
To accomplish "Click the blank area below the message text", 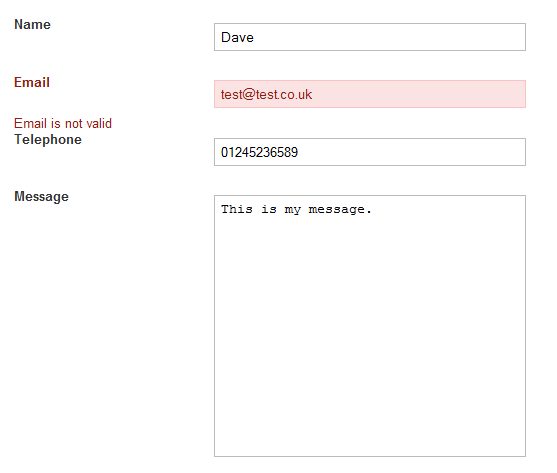I will pos(370,337).
